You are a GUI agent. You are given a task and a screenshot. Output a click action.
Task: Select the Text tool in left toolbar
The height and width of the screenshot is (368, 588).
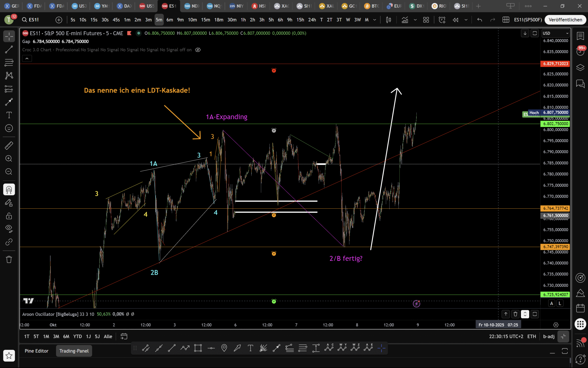(x=9, y=115)
